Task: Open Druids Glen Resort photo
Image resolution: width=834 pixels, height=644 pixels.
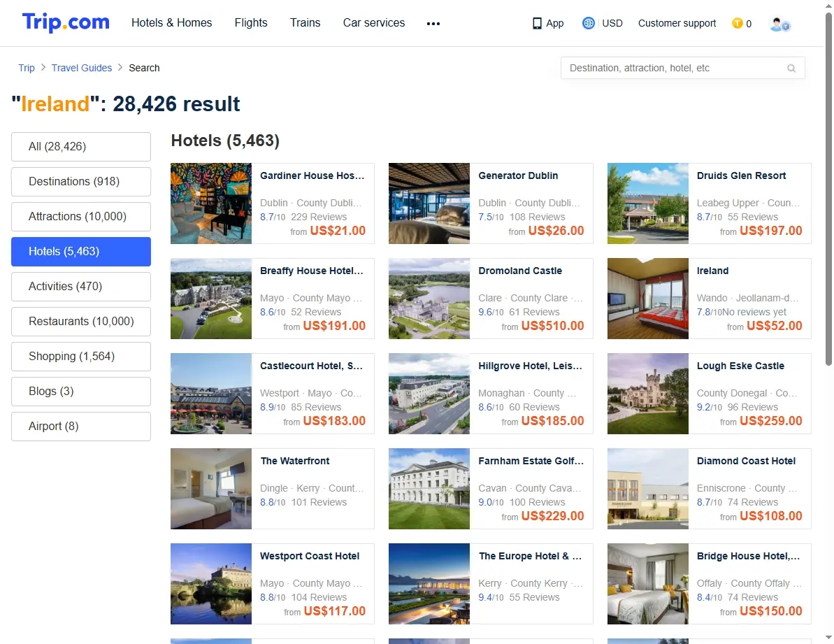Action: tap(648, 203)
